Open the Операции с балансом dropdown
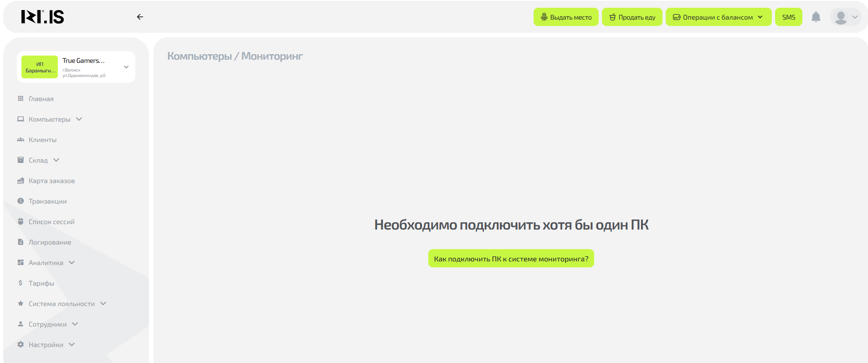Screen dimensions: 868x363 [718, 17]
